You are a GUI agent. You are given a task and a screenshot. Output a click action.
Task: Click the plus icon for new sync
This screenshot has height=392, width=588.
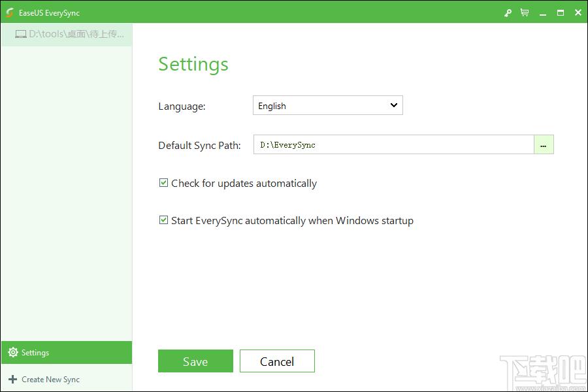coord(12,380)
